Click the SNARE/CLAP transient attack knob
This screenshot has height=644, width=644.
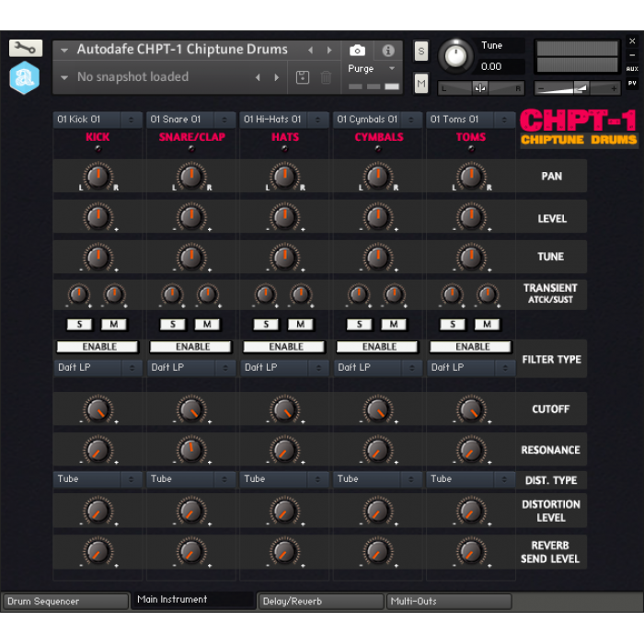172,294
